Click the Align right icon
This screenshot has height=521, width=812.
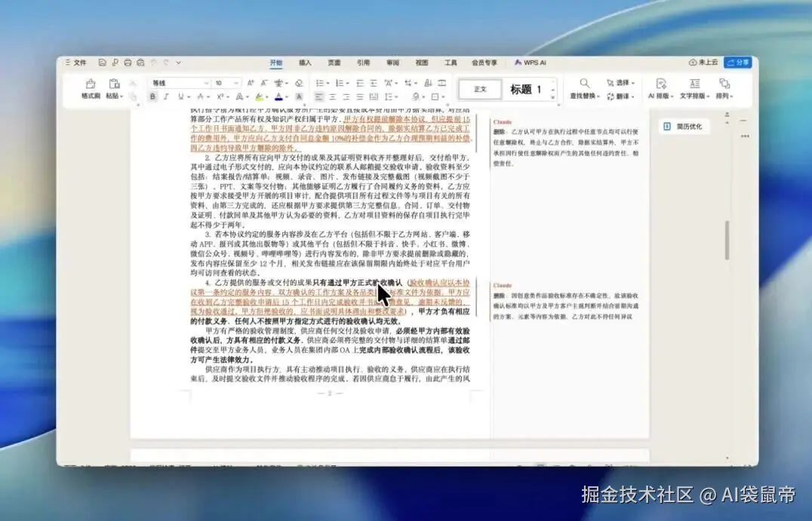coord(346,97)
